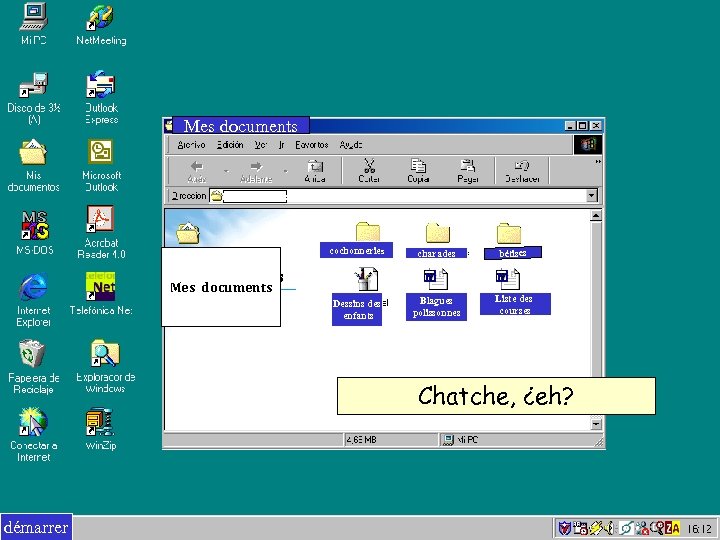Open Conectar a Internet wizard icon

point(33,434)
